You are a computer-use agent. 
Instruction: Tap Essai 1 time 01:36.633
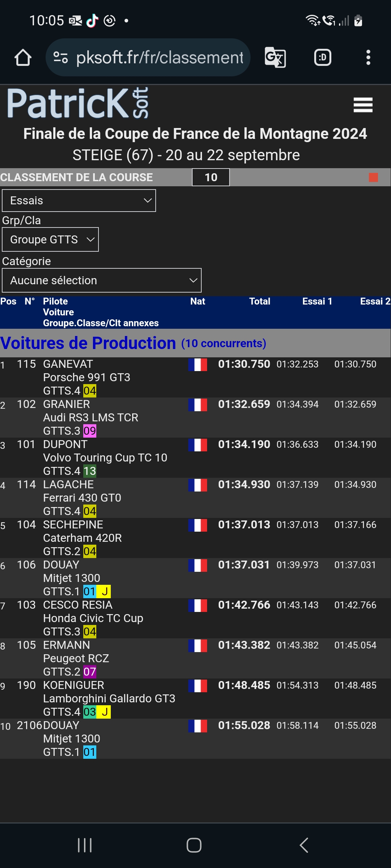[298, 444]
